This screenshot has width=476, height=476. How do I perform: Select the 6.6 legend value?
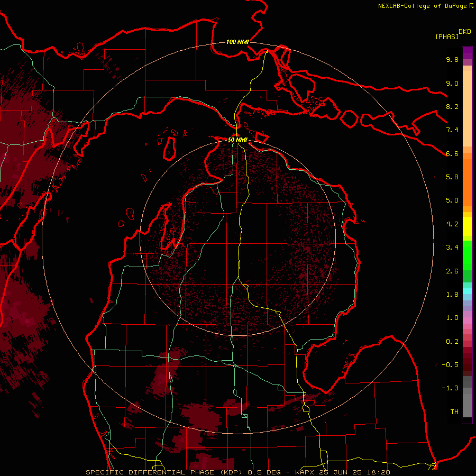point(452,153)
